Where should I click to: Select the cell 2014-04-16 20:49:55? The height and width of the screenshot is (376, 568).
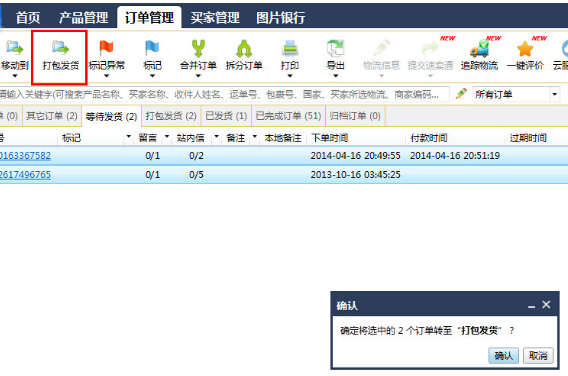pyautogui.click(x=355, y=156)
